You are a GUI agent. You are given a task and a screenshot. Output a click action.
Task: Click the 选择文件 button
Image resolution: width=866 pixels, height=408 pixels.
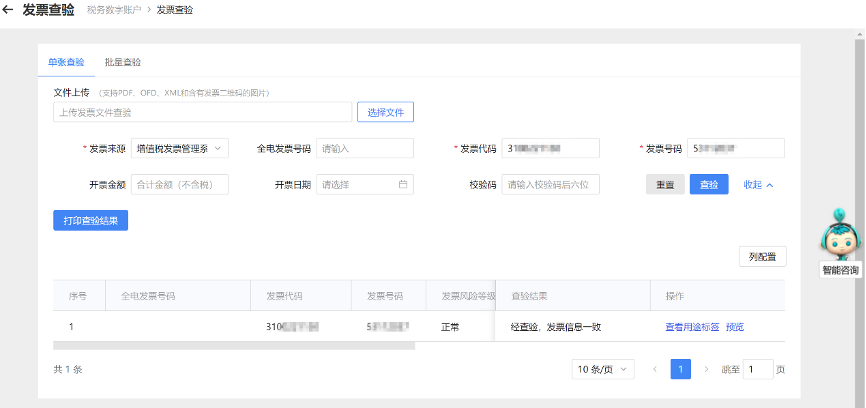pos(385,112)
